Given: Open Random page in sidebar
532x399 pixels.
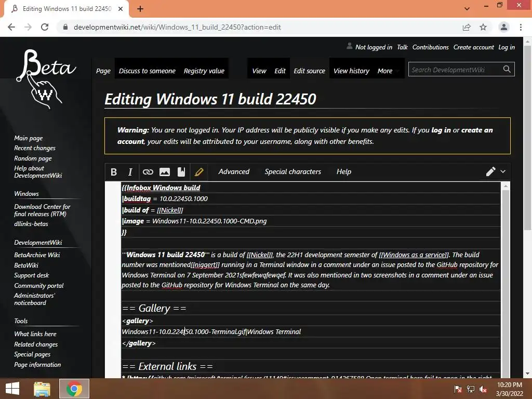Looking at the screenshot, I should 33,158.
